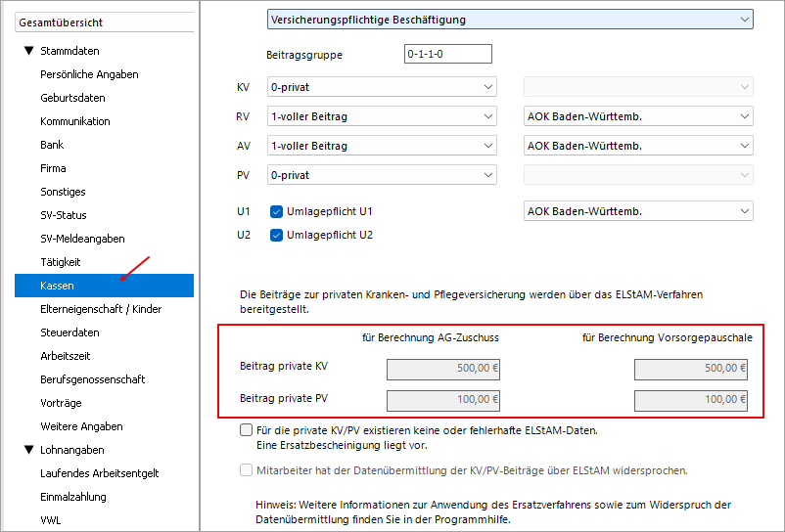This screenshot has width=785, height=532.
Task: Uncheck Umlagepflicht U2 checkbox
Action: pos(276,235)
